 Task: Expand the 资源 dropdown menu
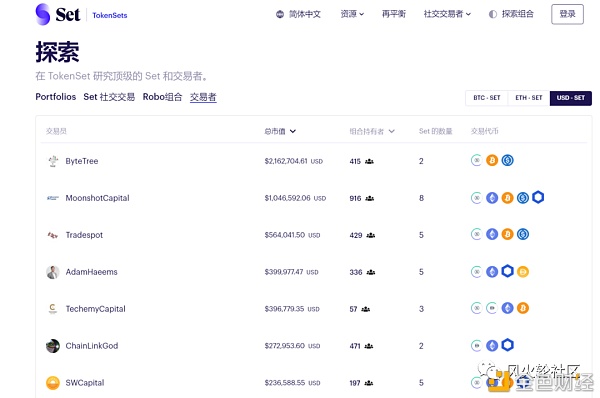point(352,14)
